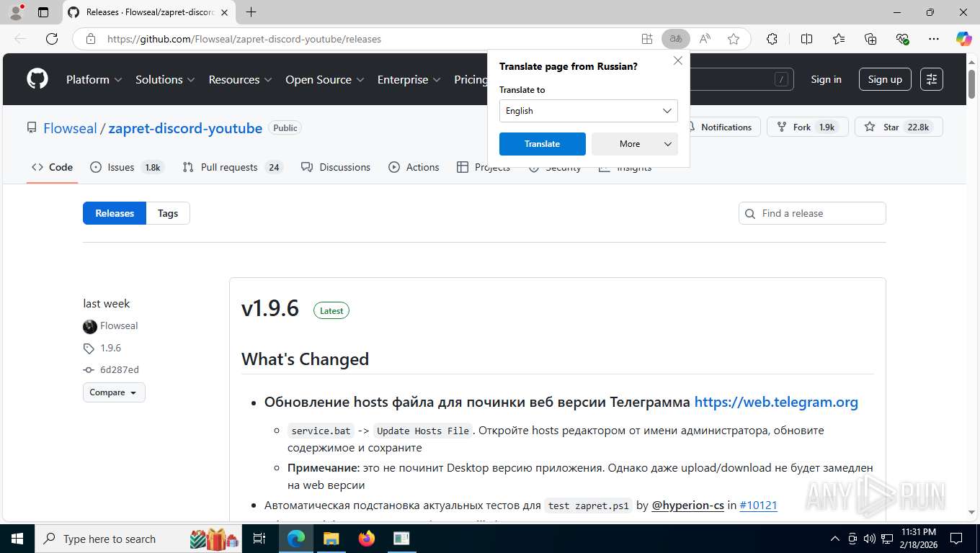
Task: Open the Actions tab
Action: [x=414, y=167]
